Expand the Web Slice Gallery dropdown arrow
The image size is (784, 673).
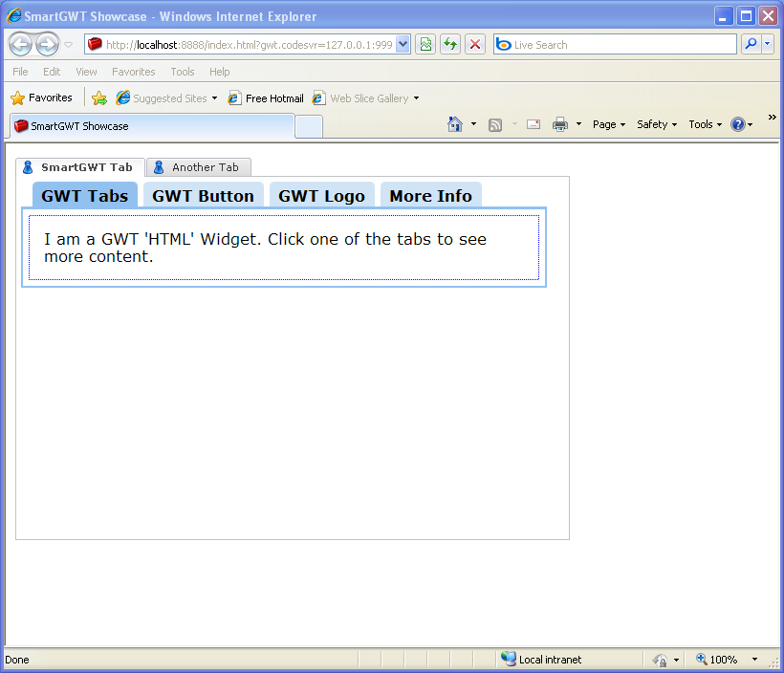click(x=416, y=98)
